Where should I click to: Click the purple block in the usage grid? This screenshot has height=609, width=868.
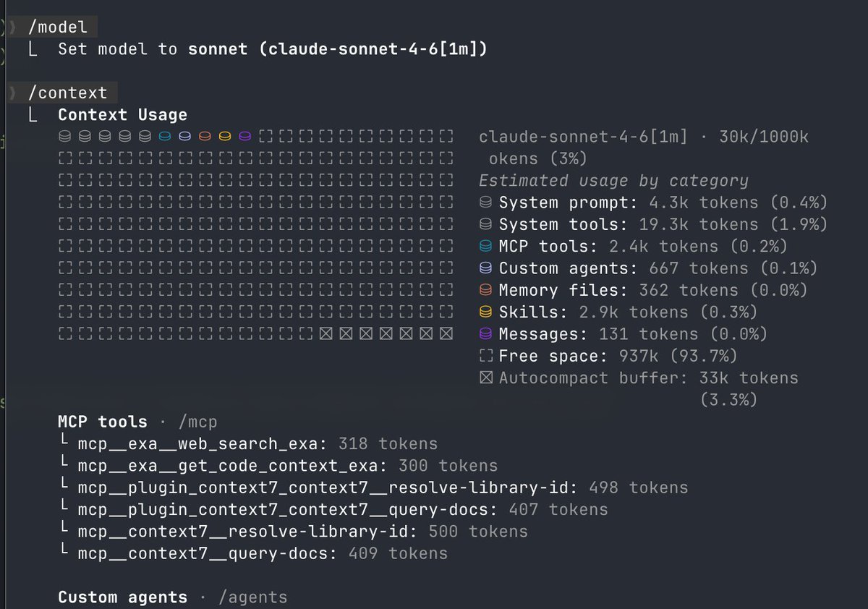click(x=244, y=136)
